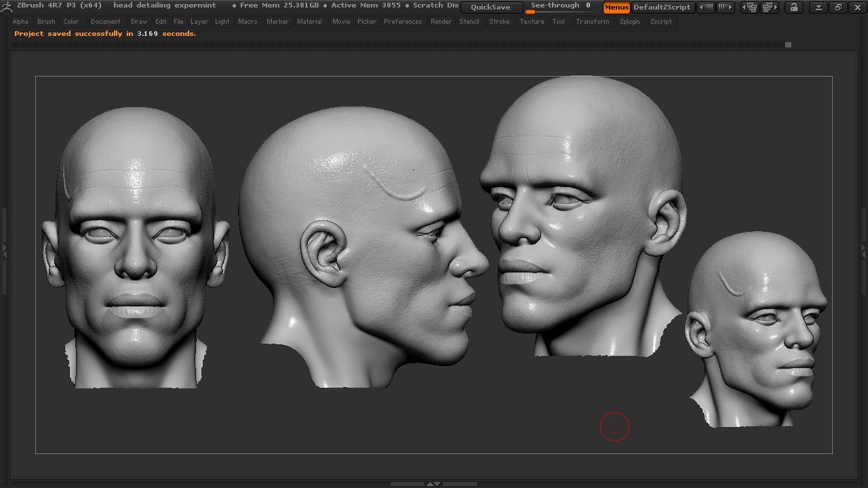Click the side-profile head on canvas

click(x=363, y=247)
